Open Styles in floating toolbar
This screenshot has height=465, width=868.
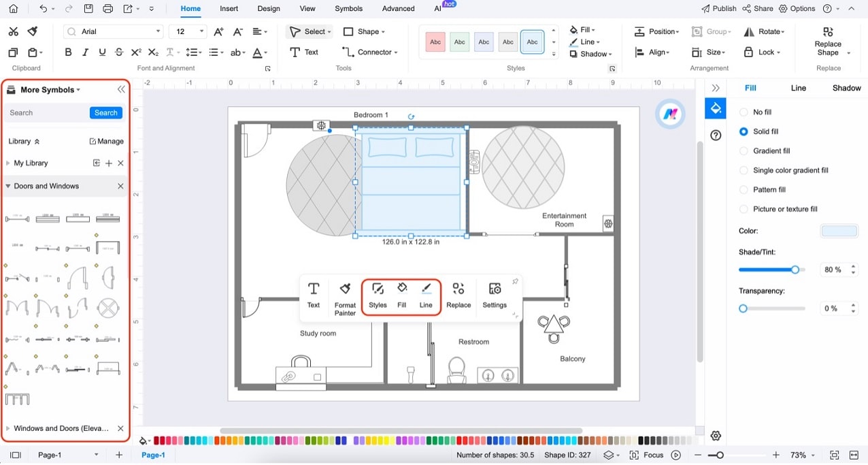(378, 296)
